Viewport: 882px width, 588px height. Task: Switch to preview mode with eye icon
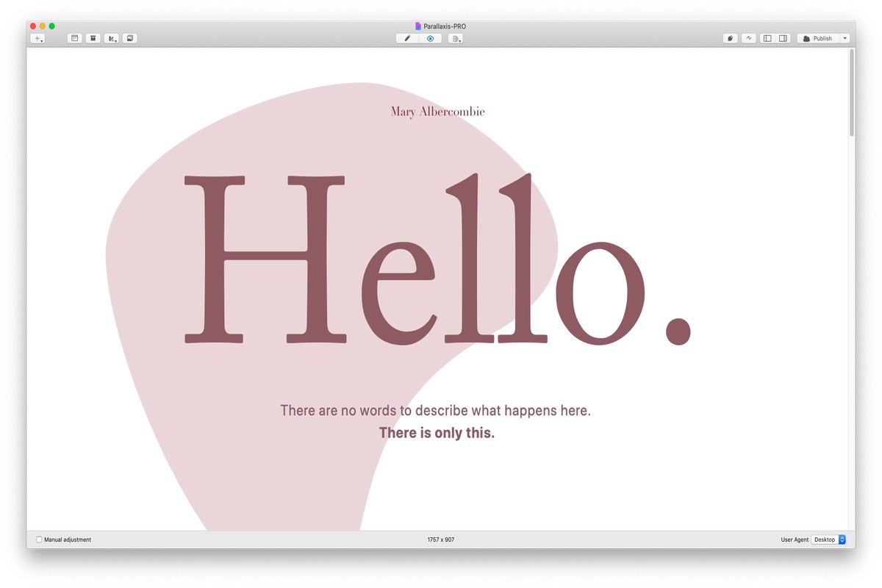[x=430, y=38]
